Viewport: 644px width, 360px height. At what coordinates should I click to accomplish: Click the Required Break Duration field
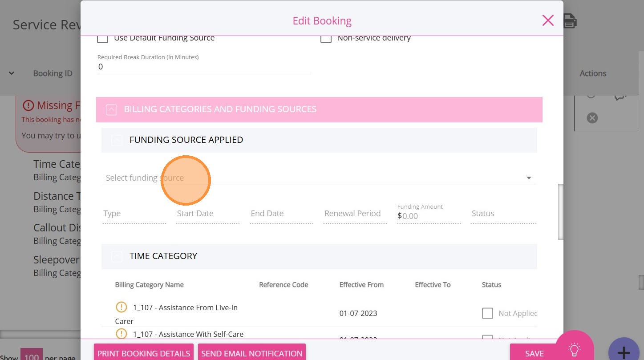click(203, 67)
